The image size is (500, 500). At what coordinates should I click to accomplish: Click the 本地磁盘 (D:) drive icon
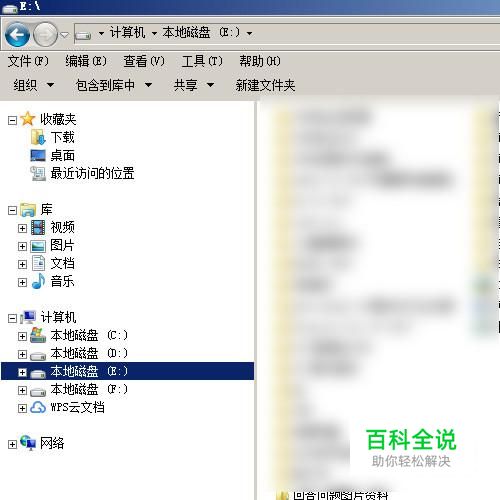(x=38, y=356)
